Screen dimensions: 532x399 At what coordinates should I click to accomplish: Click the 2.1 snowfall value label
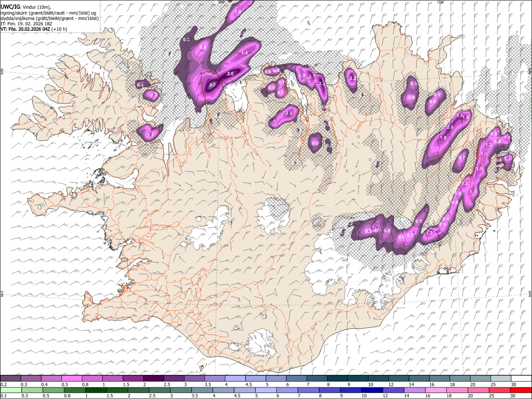click(x=313, y=76)
